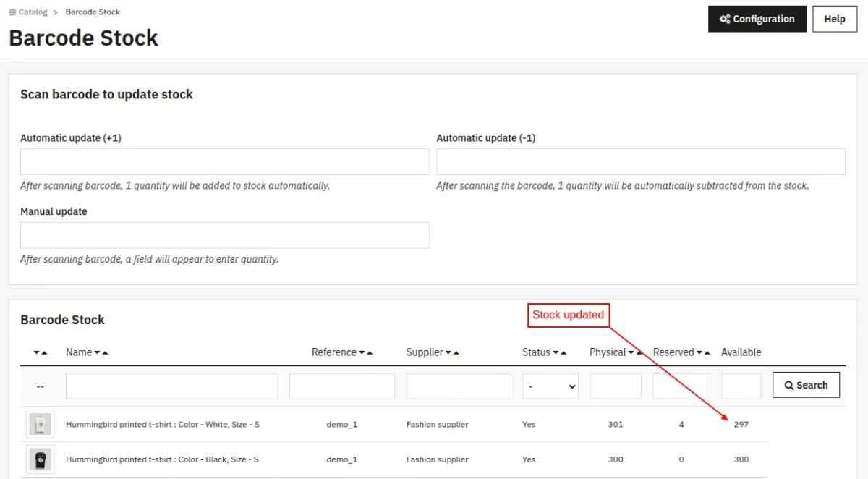
Task: Sort first unlabeled column ascending arrow
Action: click(45, 353)
